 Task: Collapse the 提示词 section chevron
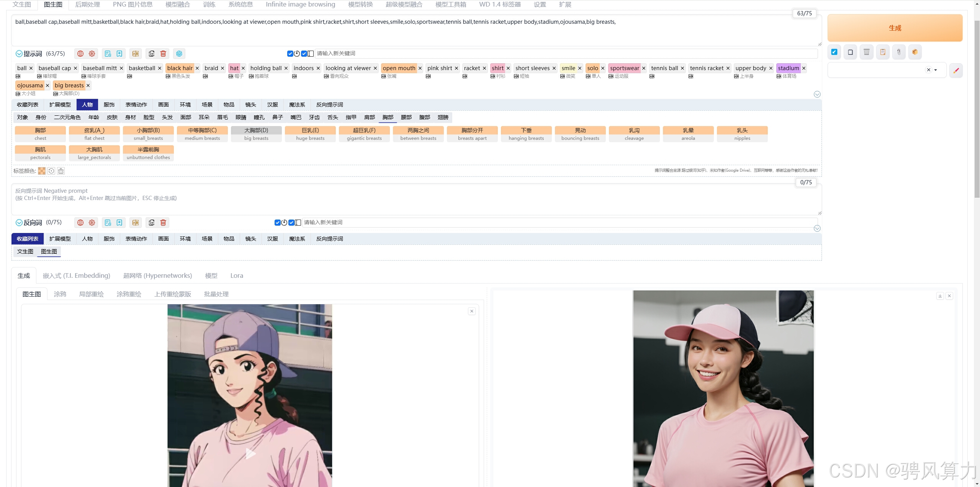pyautogui.click(x=19, y=54)
